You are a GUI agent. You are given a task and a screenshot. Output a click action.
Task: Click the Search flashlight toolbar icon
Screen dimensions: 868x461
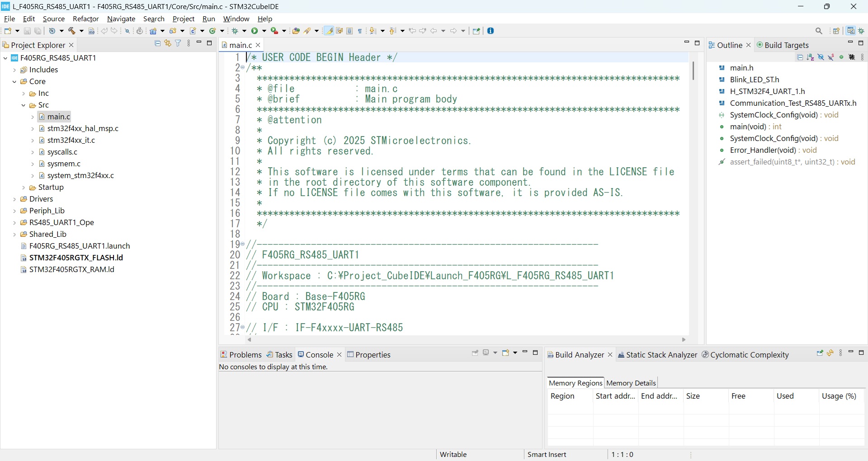coord(308,31)
